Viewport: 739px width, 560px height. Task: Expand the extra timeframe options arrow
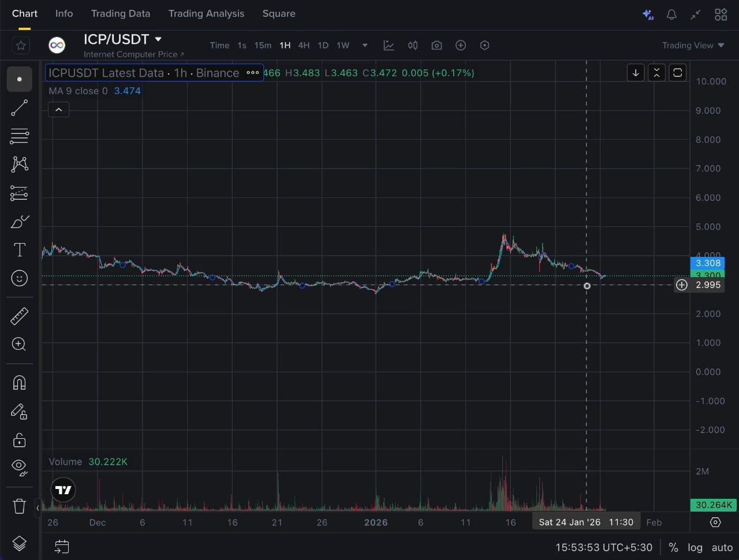click(364, 45)
